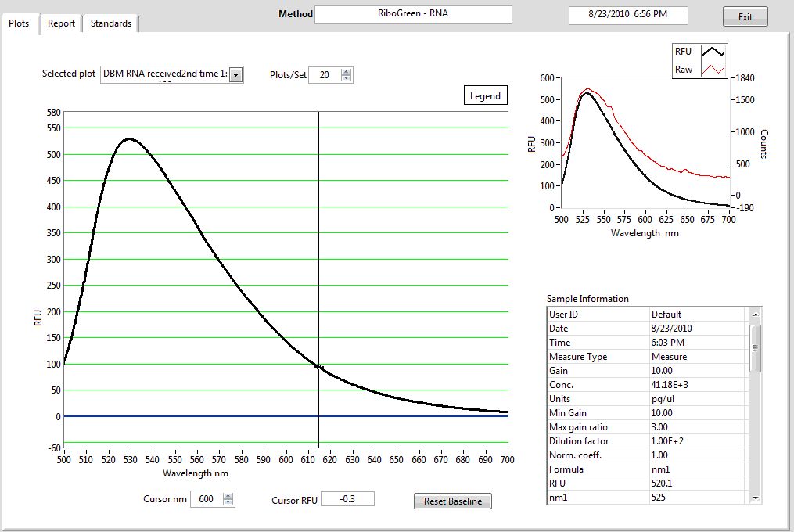Switch to the Plots tab

tap(20, 23)
